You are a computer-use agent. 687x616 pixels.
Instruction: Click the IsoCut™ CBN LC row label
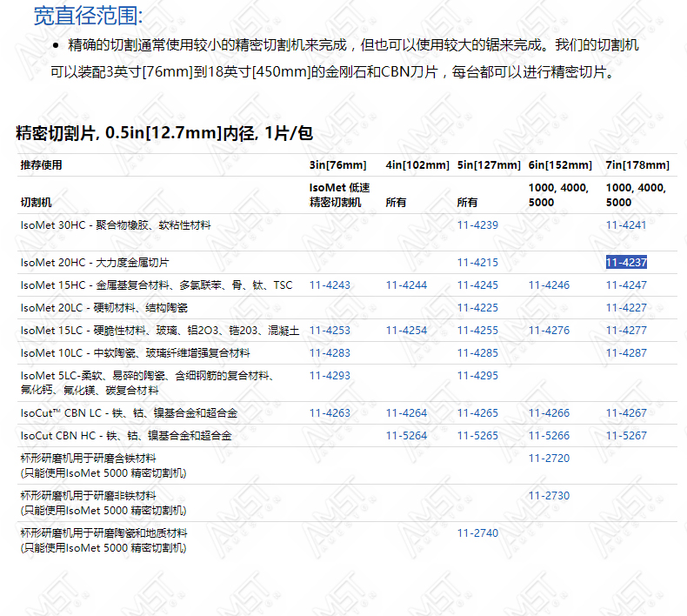(x=129, y=413)
